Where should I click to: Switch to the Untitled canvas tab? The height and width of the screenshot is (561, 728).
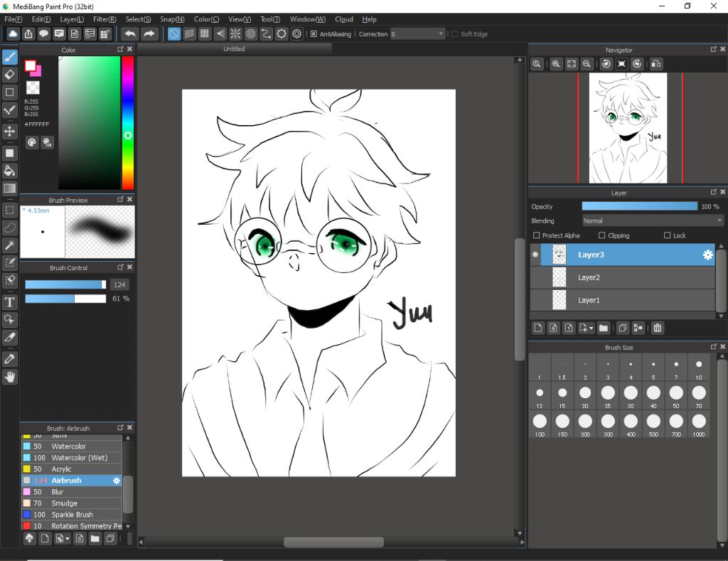pyautogui.click(x=234, y=49)
